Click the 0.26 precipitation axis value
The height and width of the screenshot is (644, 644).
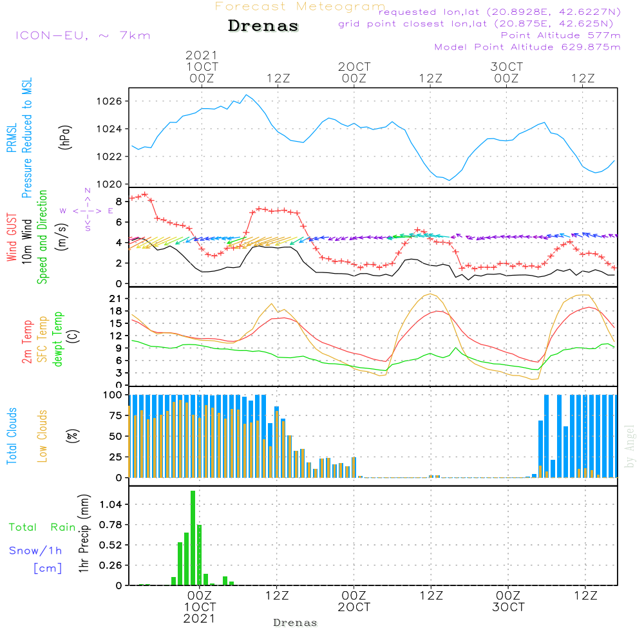pyautogui.click(x=111, y=565)
